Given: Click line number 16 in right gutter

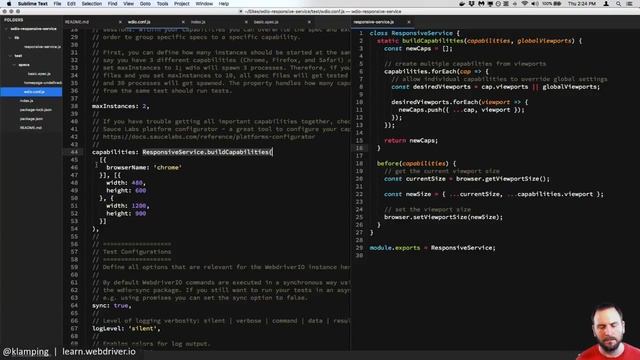Looking at the screenshot, I should (359, 148).
